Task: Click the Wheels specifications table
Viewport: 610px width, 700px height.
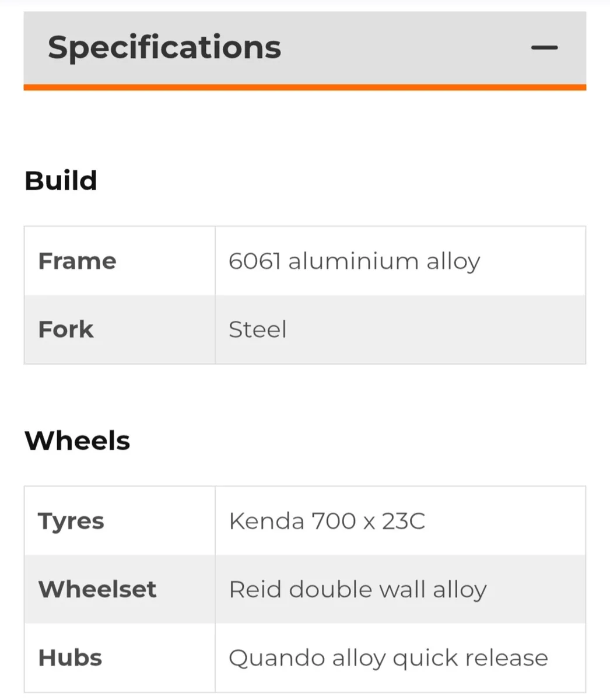Action: 304,589
